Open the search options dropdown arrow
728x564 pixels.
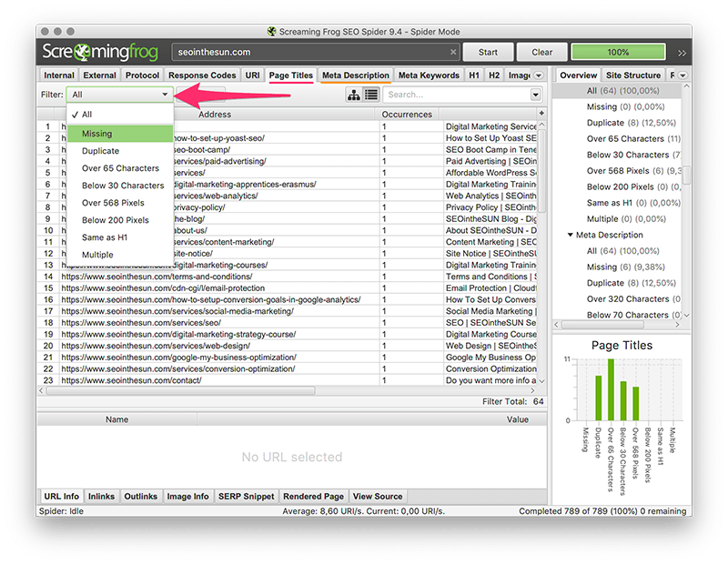535,95
